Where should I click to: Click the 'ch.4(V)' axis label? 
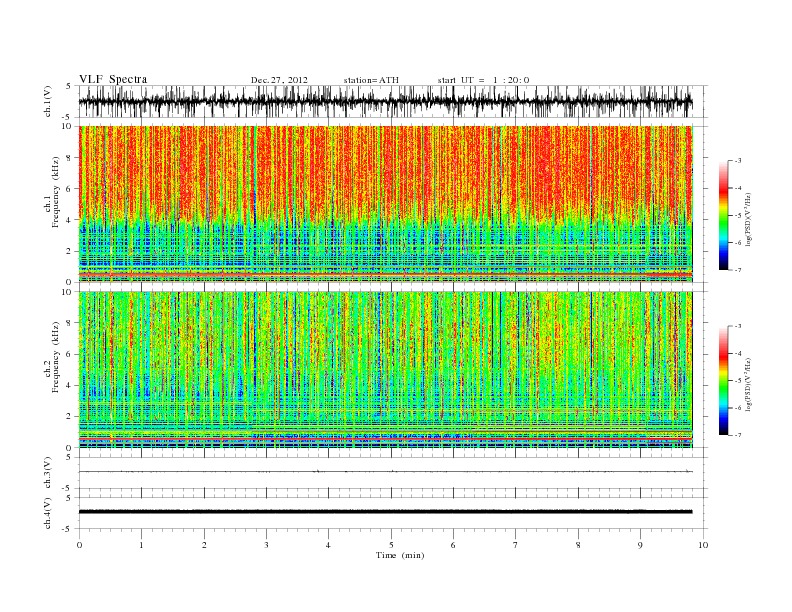(x=47, y=513)
